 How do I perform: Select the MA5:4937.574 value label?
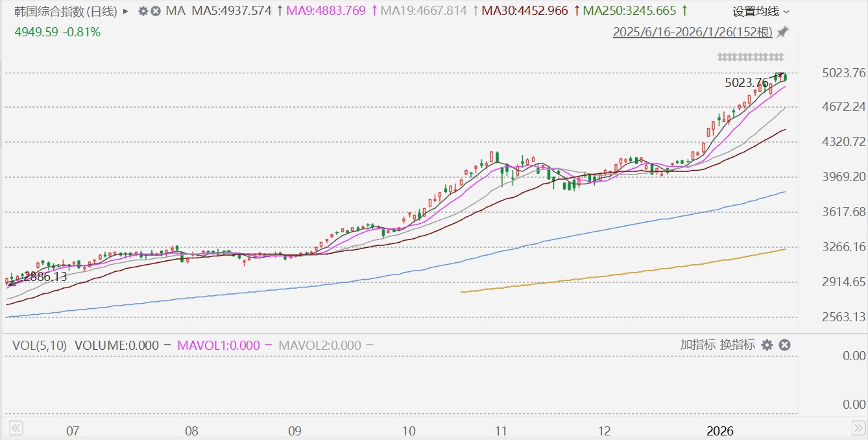pyautogui.click(x=232, y=11)
